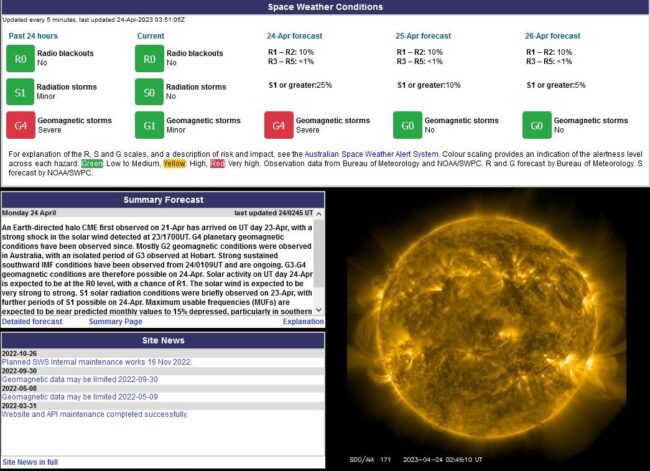
Task: Click the green 'Green' legend swatch
Action: click(x=92, y=164)
